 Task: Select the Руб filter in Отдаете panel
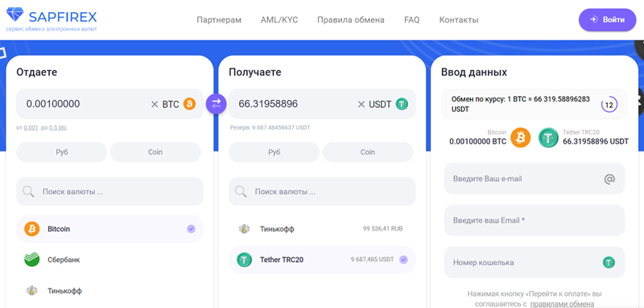[x=62, y=152]
